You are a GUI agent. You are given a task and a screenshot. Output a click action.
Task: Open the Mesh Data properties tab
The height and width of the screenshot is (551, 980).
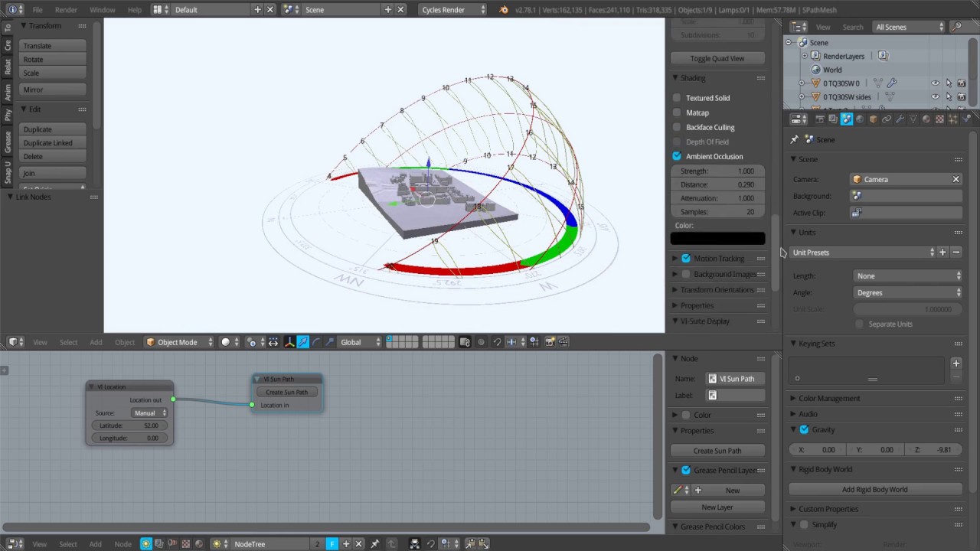(913, 119)
